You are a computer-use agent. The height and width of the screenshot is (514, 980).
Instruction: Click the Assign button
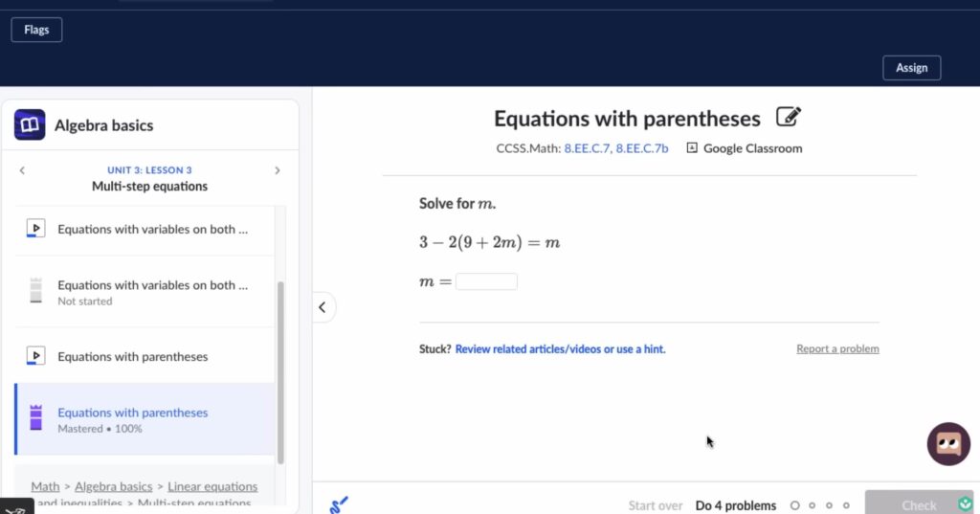pyautogui.click(x=911, y=68)
